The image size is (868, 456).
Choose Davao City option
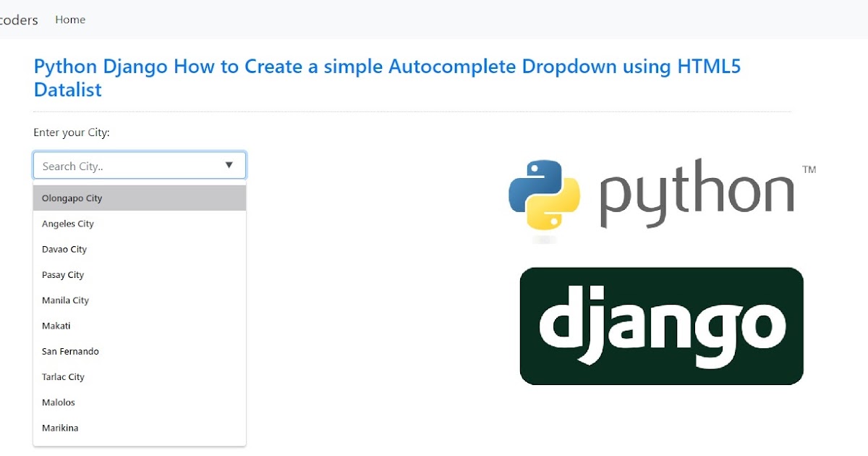tap(64, 249)
